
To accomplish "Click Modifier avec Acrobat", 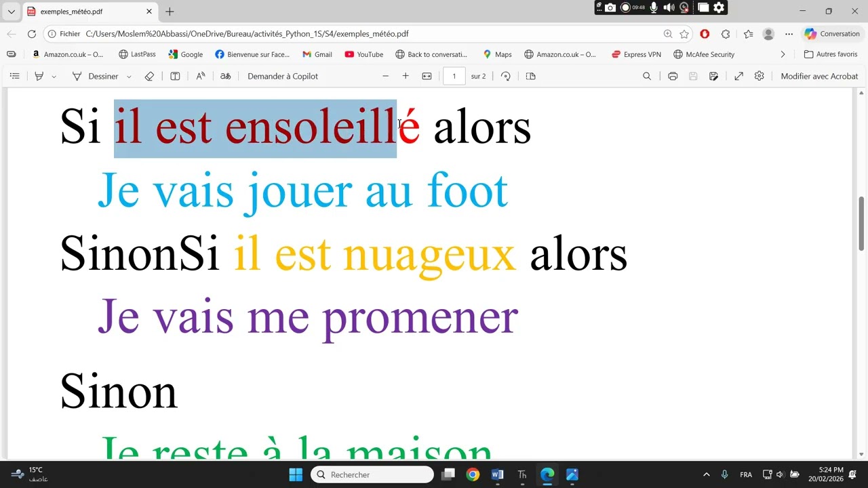I will [x=819, y=76].
